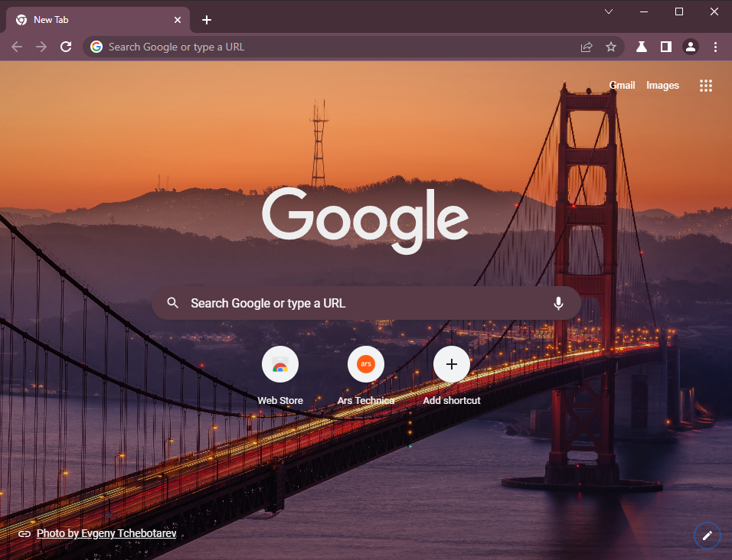732x560 pixels.
Task: Open a new browser tab
Action: click(x=206, y=19)
